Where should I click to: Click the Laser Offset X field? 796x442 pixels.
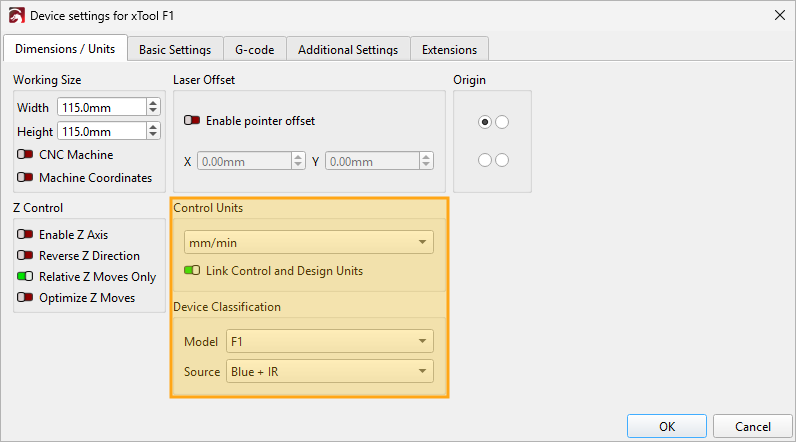(245, 161)
